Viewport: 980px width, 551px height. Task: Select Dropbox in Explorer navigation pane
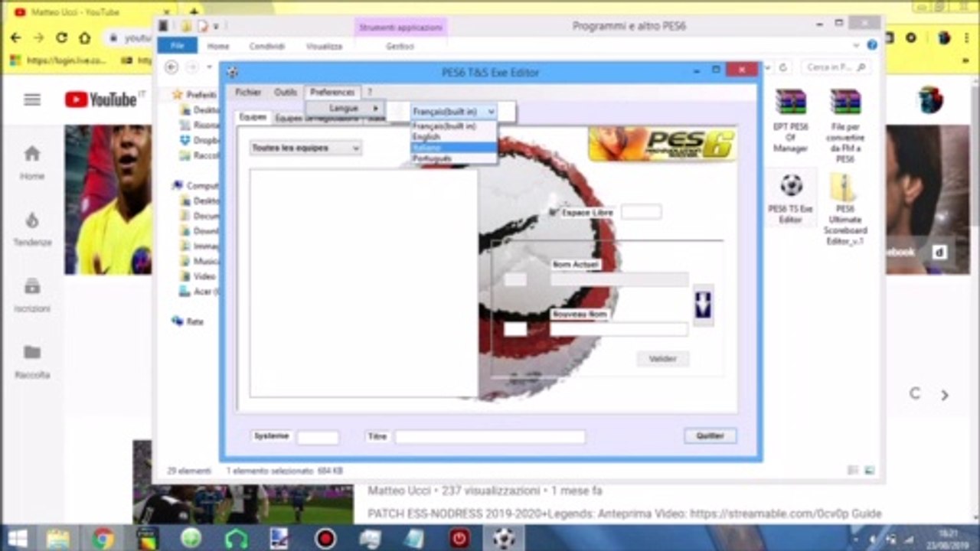(x=200, y=141)
